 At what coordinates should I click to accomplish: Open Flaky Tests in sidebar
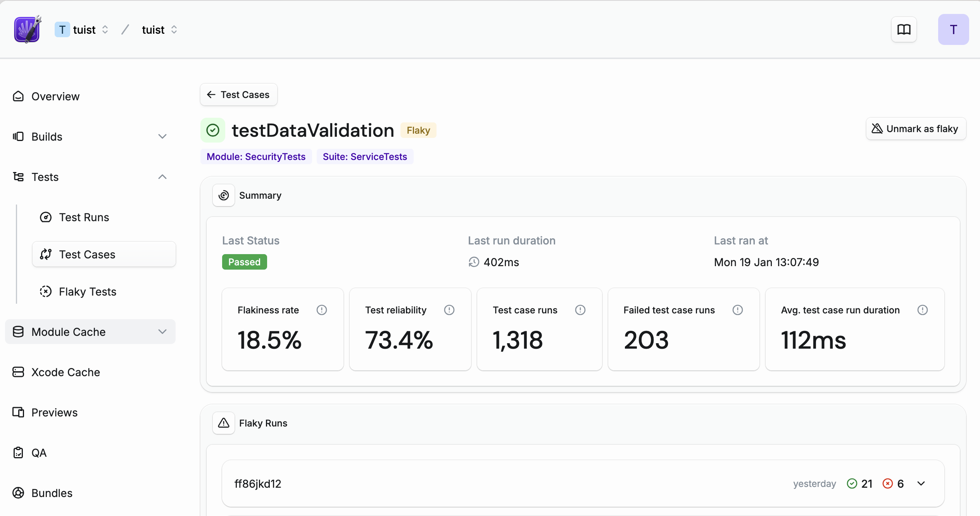pyautogui.click(x=87, y=291)
